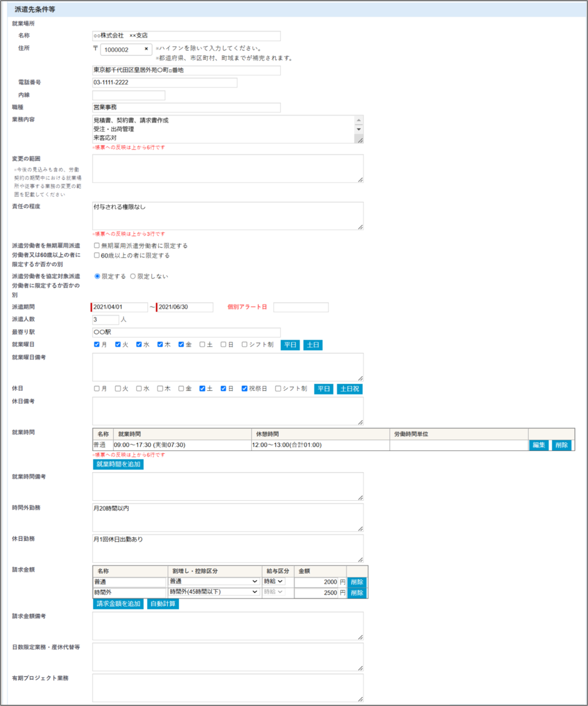Check 無期雇用派遣労働者に限定する checkbox
Screen dimensions: 588x706
97,246
